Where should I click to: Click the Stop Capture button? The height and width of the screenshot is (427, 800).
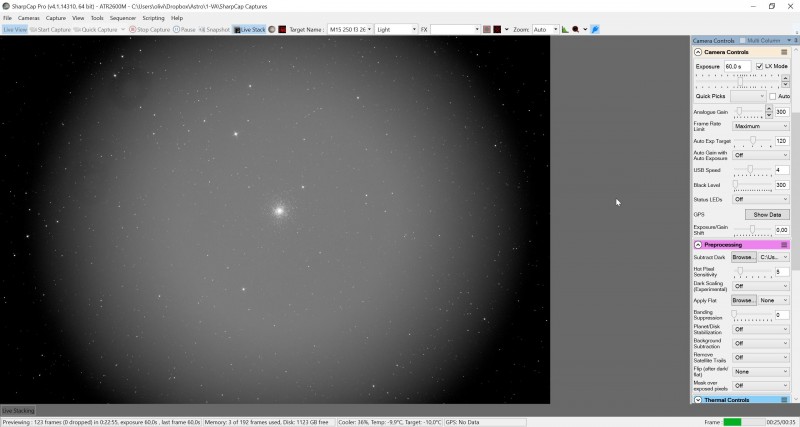pyautogui.click(x=149, y=30)
